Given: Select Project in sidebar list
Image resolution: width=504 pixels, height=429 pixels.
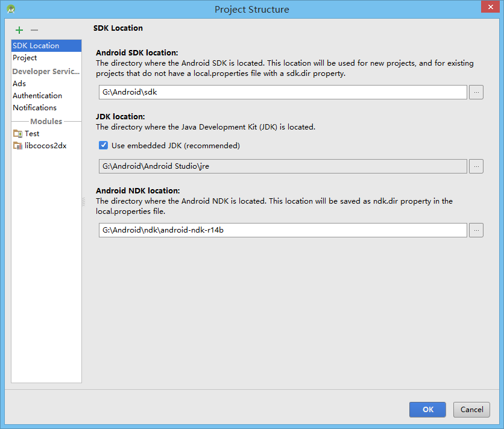Looking at the screenshot, I should point(25,58).
